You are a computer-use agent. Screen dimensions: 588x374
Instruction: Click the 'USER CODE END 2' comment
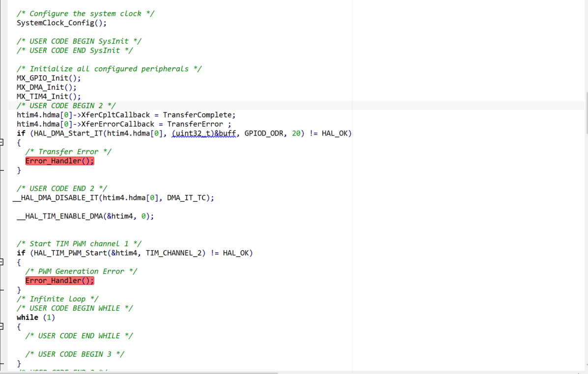(x=62, y=188)
